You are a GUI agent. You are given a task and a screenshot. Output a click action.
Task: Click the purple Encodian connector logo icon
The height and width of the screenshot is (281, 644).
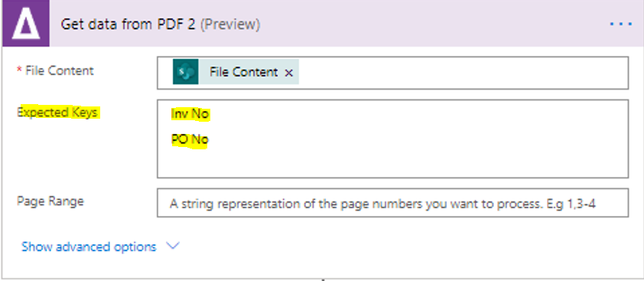click(x=26, y=24)
